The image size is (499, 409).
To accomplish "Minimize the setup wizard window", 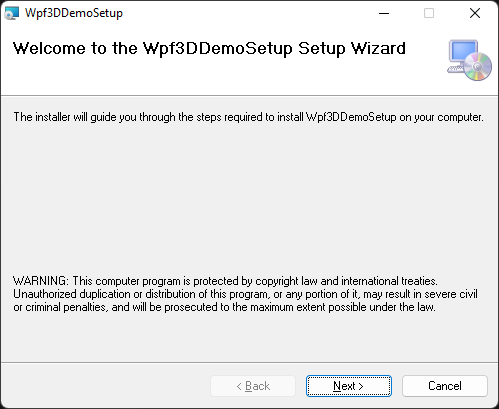I will point(384,13).
